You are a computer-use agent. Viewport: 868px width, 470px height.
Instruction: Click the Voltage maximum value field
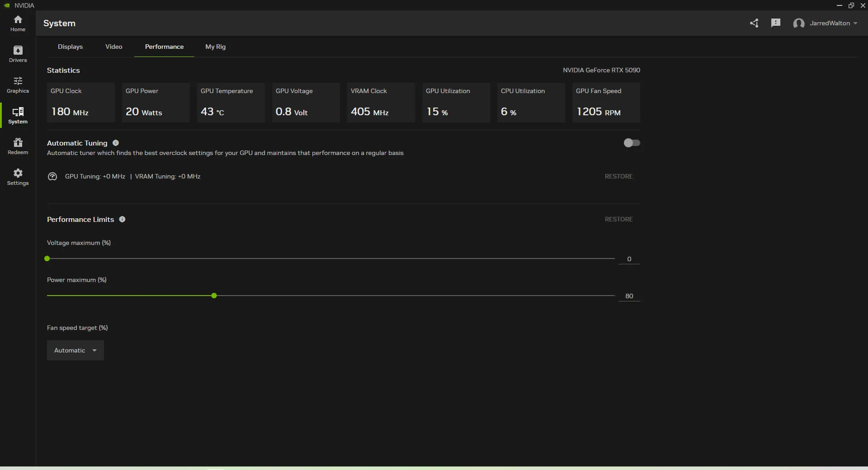click(x=629, y=259)
